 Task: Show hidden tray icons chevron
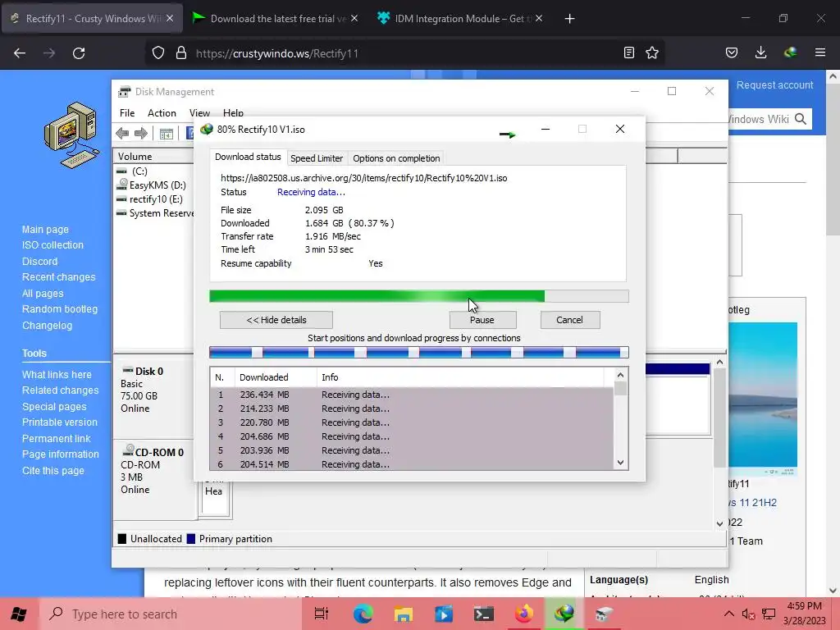pos(729,614)
